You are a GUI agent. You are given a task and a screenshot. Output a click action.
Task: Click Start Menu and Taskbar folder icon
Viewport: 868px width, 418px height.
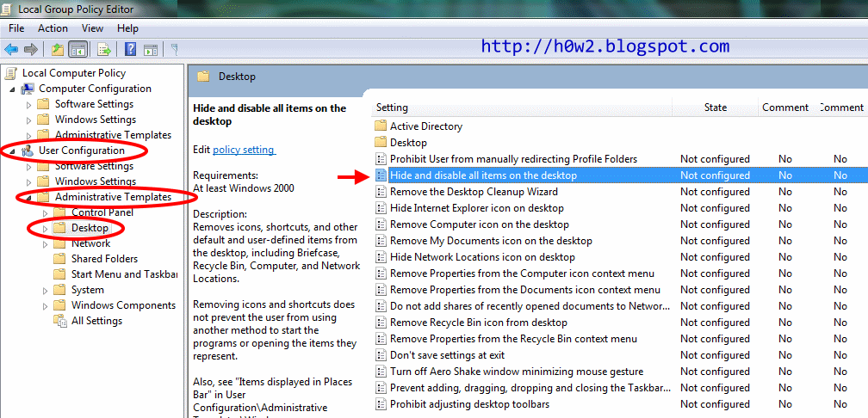(59, 274)
